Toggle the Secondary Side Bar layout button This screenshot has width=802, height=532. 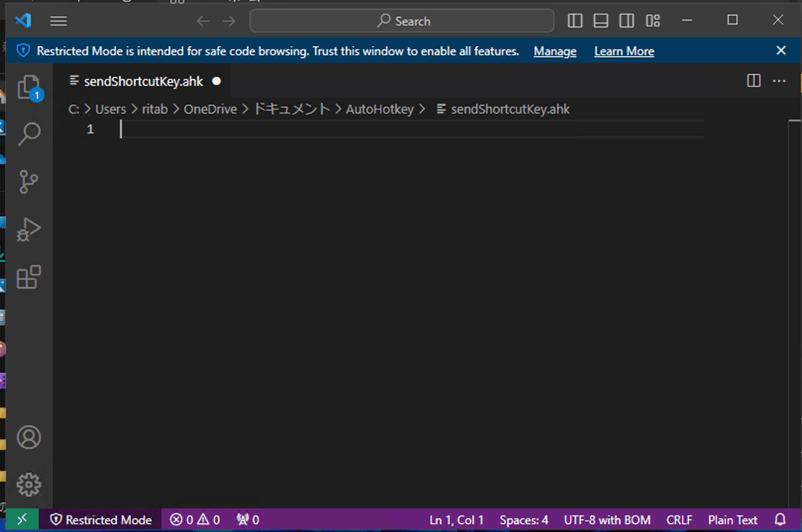click(627, 21)
